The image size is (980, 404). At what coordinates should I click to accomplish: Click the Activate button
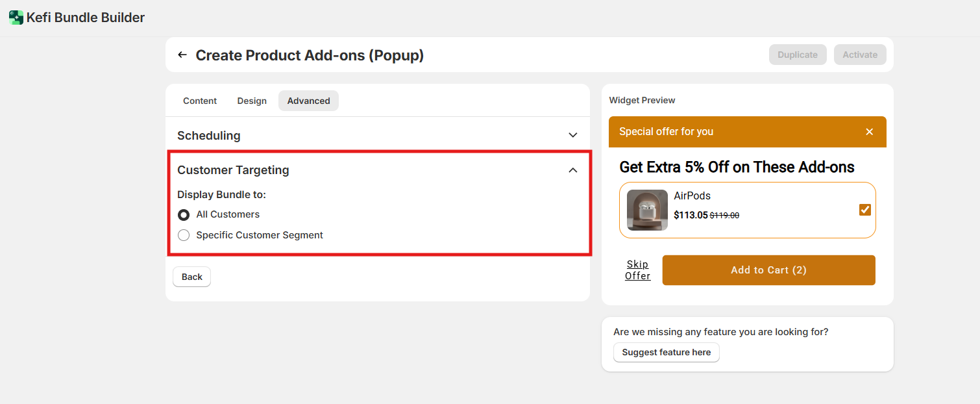860,55
